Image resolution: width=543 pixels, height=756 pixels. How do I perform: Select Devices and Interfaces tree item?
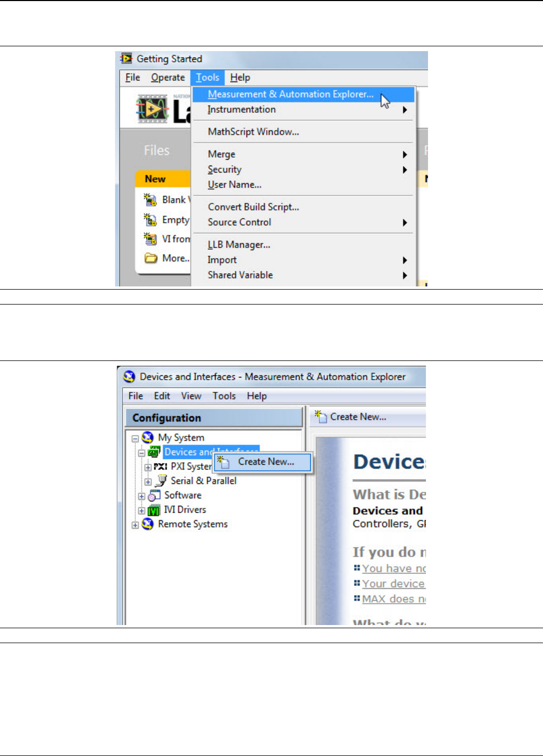(x=211, y=452)
